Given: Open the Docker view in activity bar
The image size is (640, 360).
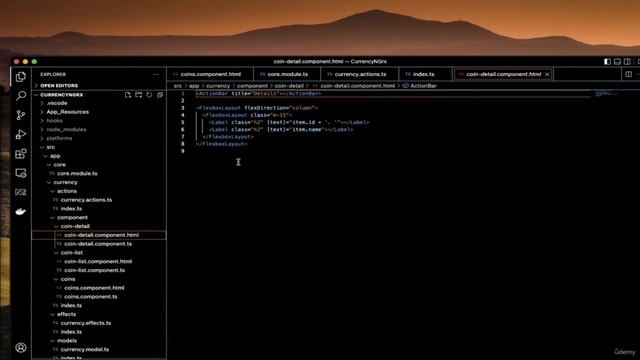Looking at the screenshot, I should point(21,211).
